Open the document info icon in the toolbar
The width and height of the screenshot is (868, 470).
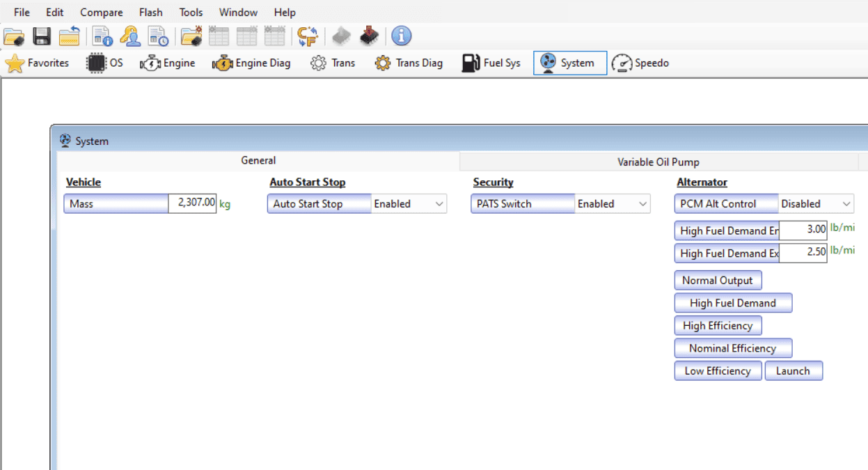tap(102, 36)
